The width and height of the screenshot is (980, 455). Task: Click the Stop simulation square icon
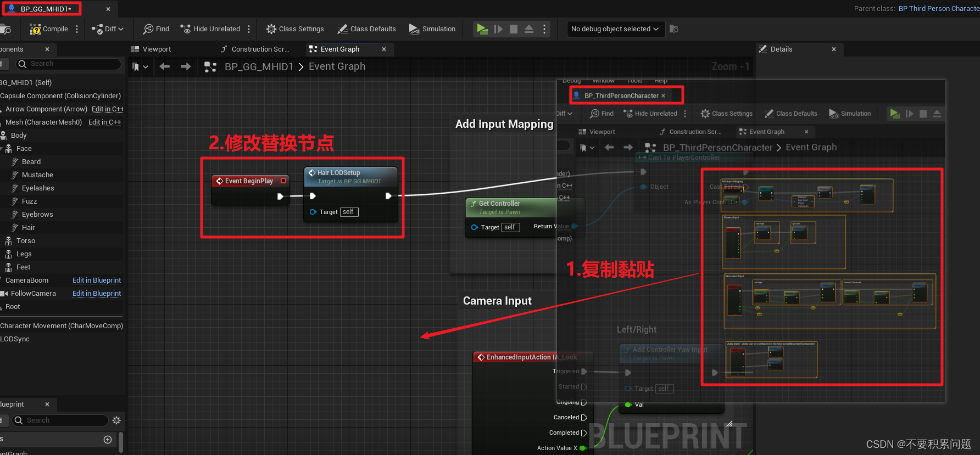coord(514,29)
